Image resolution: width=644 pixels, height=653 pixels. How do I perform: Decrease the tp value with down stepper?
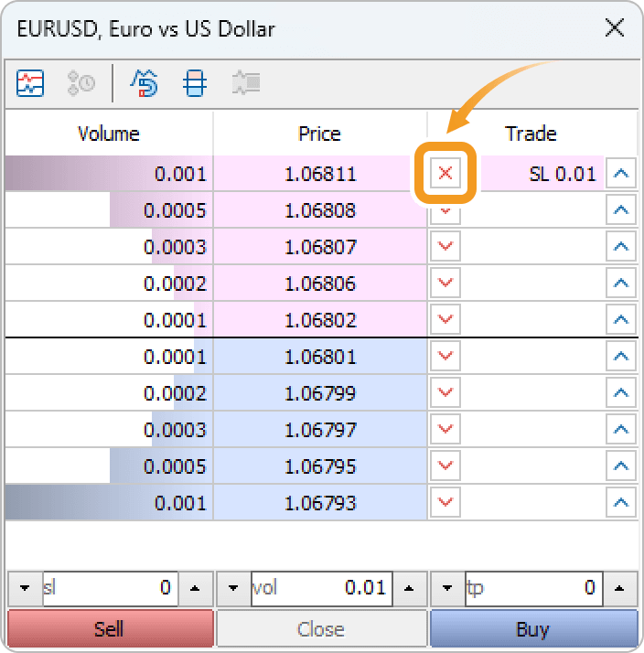pyautogui.click(x=447, y=588)
